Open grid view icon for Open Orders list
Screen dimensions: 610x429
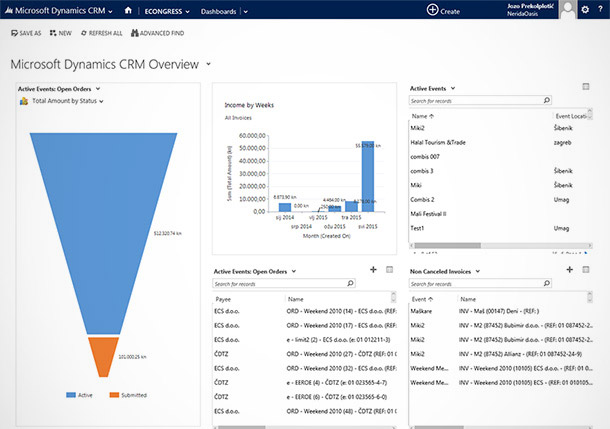389,269
